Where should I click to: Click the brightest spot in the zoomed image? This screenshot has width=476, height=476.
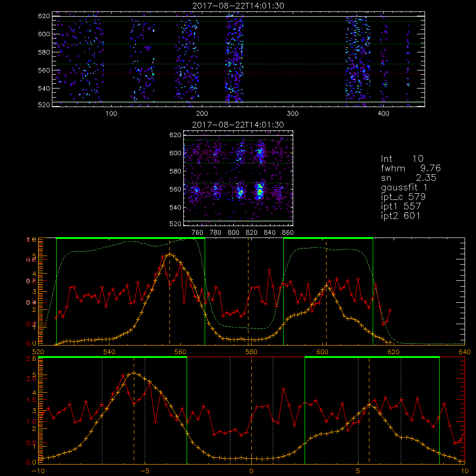[259, 191]
